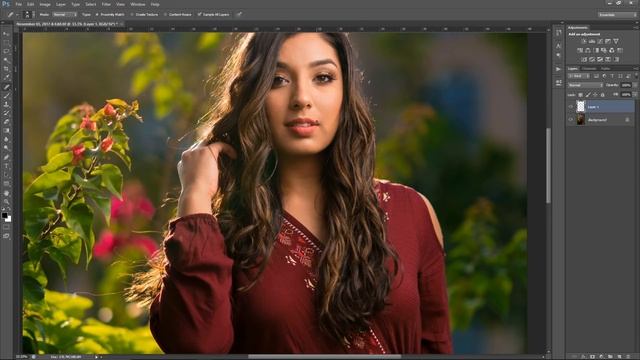640x360 pixels.
Task: Open the Fill slider dropdown arrow
Action: (635, 94)
